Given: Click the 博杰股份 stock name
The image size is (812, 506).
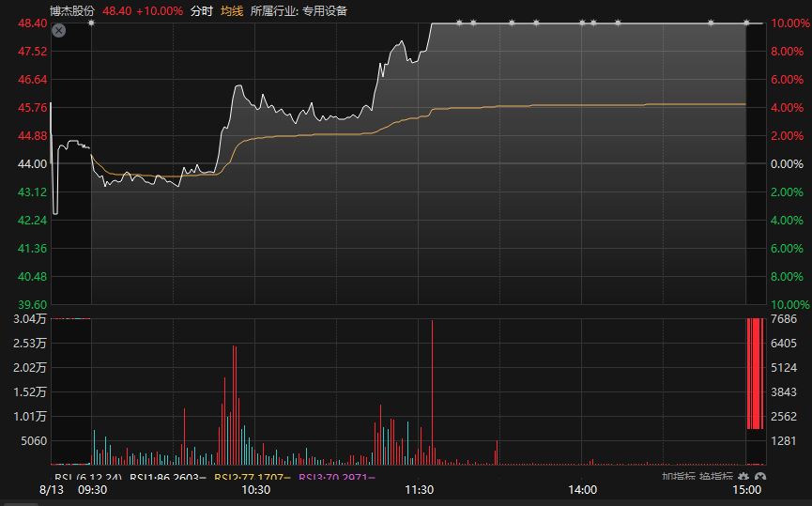Looking at the screenshot, I should coord(72,11).
